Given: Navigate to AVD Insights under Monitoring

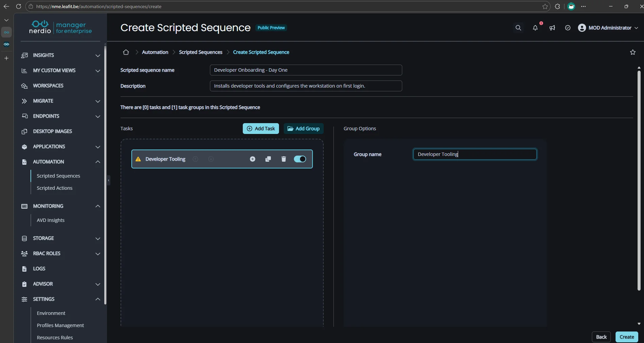Looking at the screenshot, I should coord(51,220).
